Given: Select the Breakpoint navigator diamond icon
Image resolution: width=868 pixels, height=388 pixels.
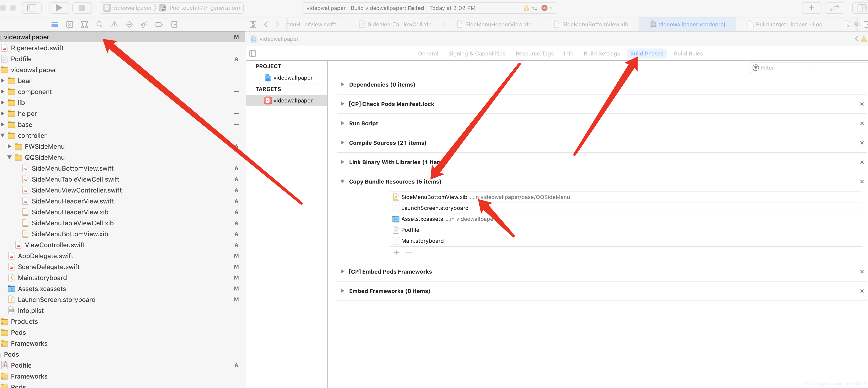Looking at the screenshot, I should tap(129, 24).
